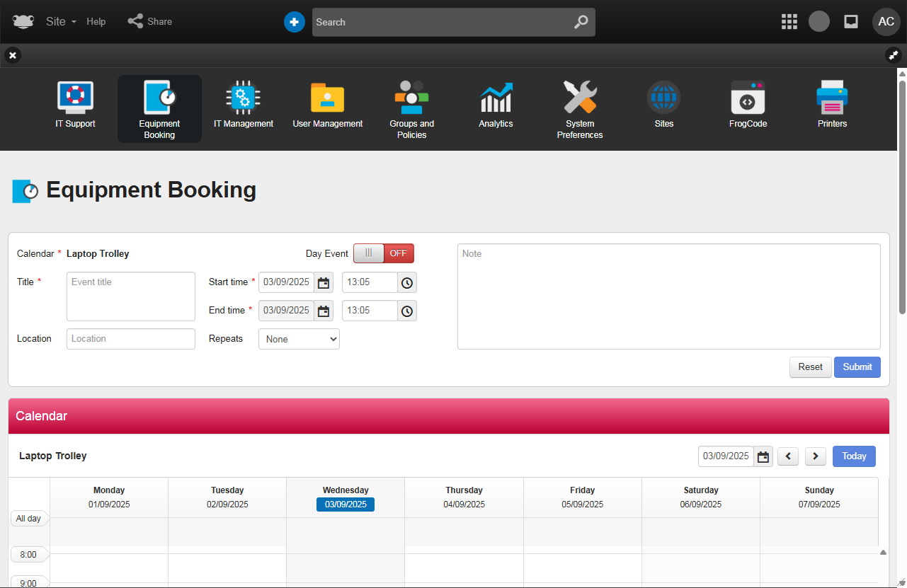Image resolution: width=907 pixels, height=588 pixels.
Task: Go to next week in calendar
Action: pyautogui.click(x=816, y=456)
